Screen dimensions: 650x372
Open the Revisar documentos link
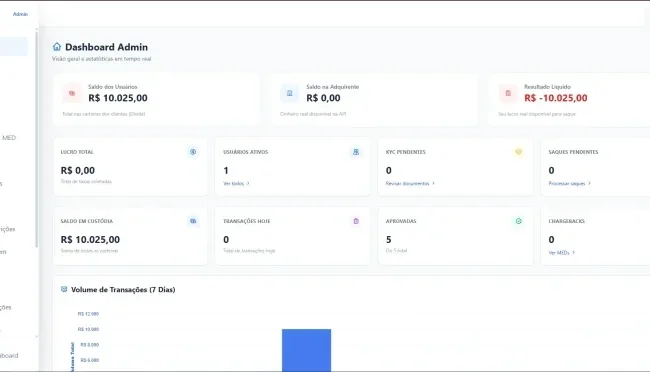(410, 183)
